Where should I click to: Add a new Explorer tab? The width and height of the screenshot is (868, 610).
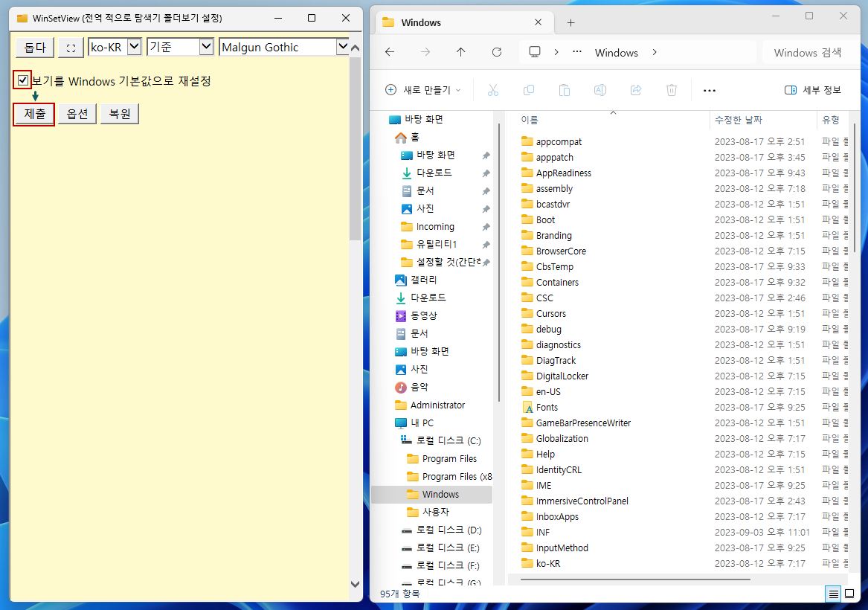coord(570,23)
